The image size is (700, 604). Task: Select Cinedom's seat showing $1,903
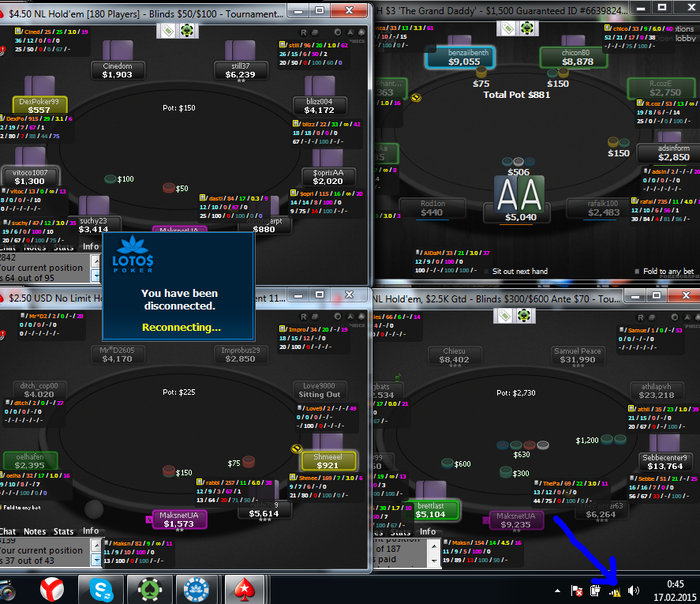pos(117,71)
